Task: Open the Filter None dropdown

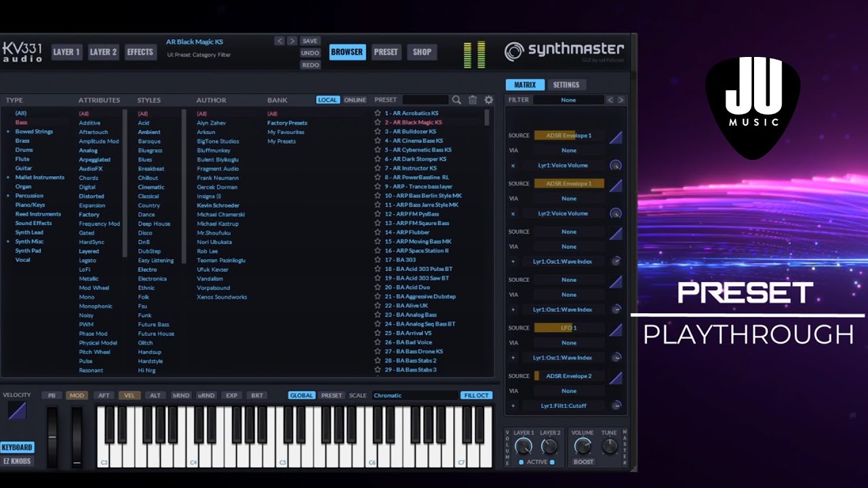Action: (568, 100)
